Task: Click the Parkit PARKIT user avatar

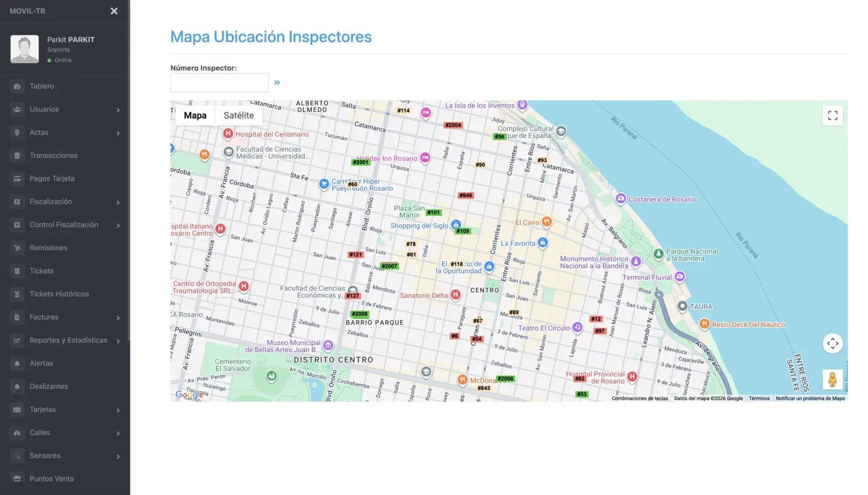Action: [x=24, y=49]
